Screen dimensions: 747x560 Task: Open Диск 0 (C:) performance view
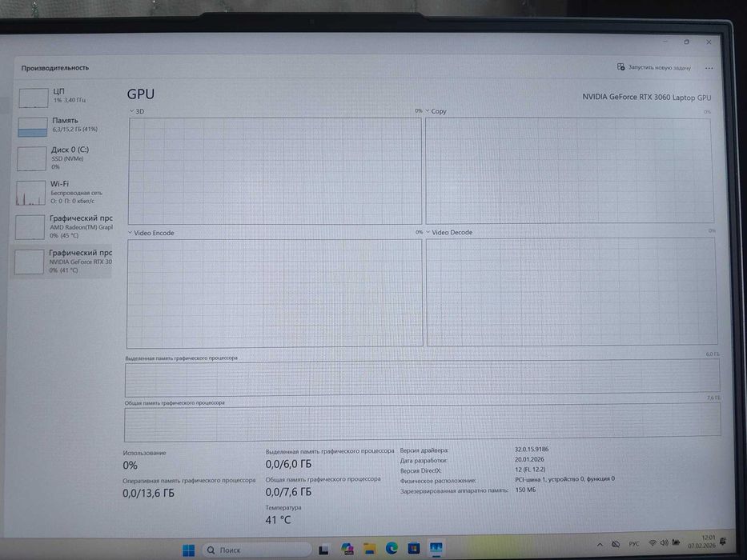click(64, 158)
